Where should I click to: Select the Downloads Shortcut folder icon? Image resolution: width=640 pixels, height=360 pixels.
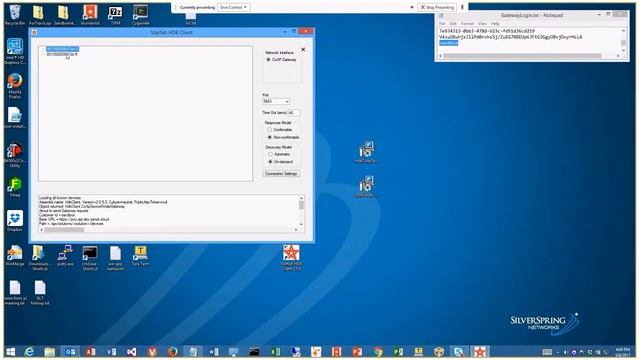(x=39, y=258)
